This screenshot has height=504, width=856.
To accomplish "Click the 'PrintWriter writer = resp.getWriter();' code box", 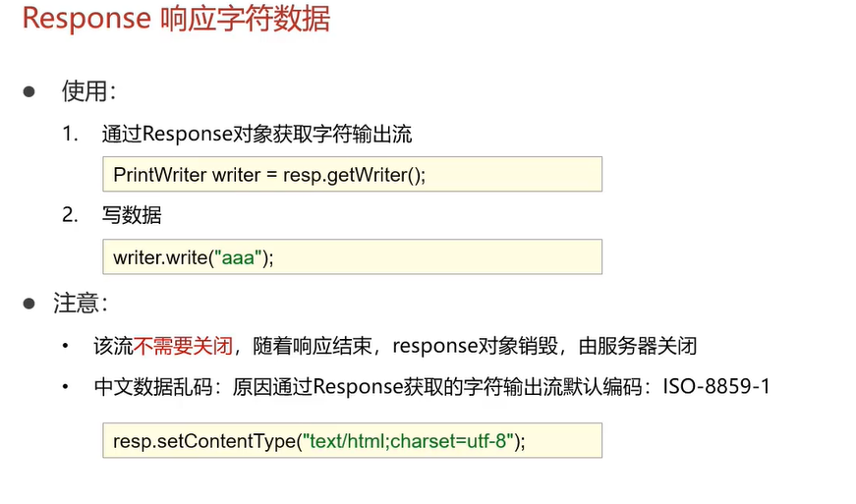I will [x=352, y=174].
